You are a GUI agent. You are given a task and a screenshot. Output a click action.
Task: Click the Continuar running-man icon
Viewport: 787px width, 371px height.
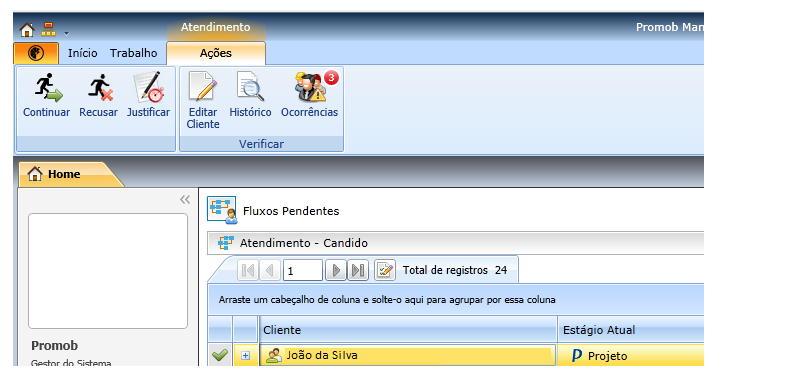[48, 88]
